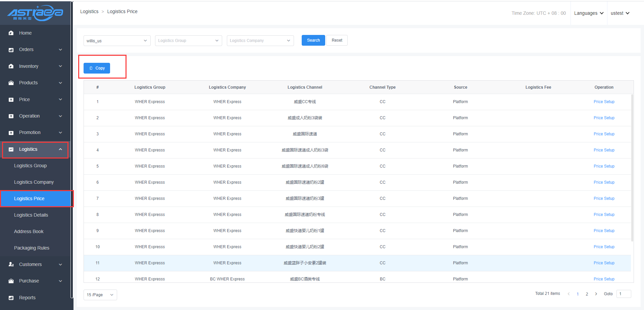
Task: Click the Orders icon in sidebar
Action: coord(11,50)
